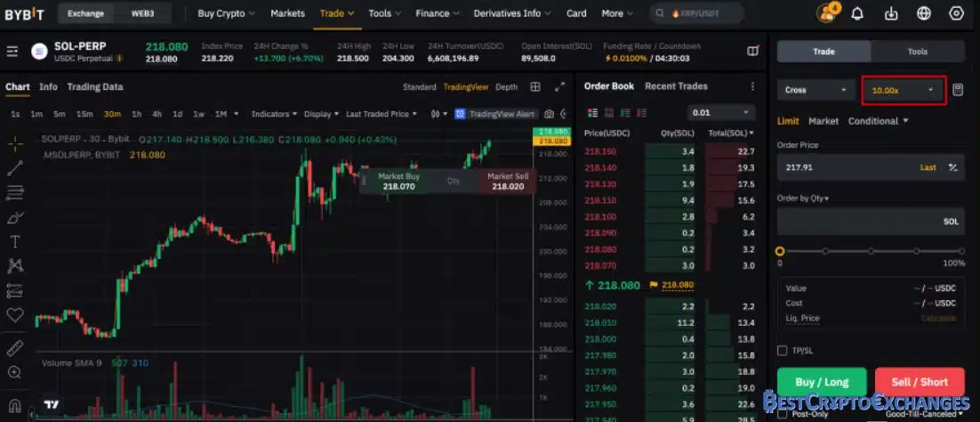This screenshot has height=422, width=980.
Task: Select the Standard chart view
Action: (420, 87)
